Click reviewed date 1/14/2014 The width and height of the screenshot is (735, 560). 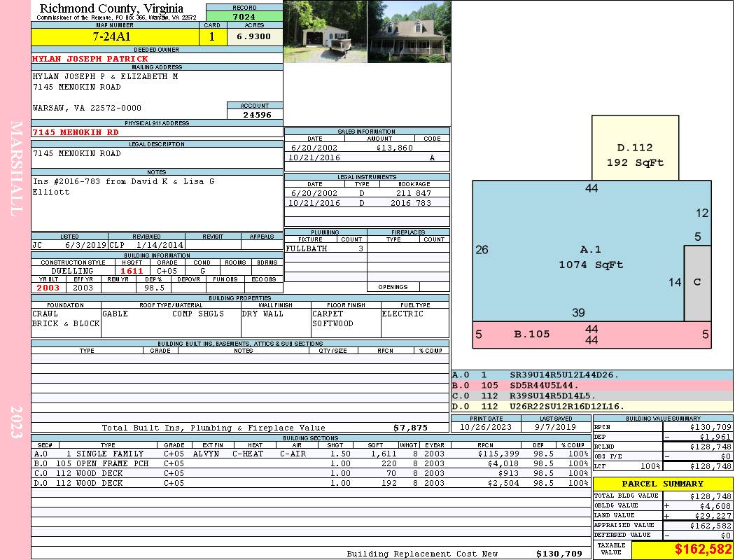160,245
